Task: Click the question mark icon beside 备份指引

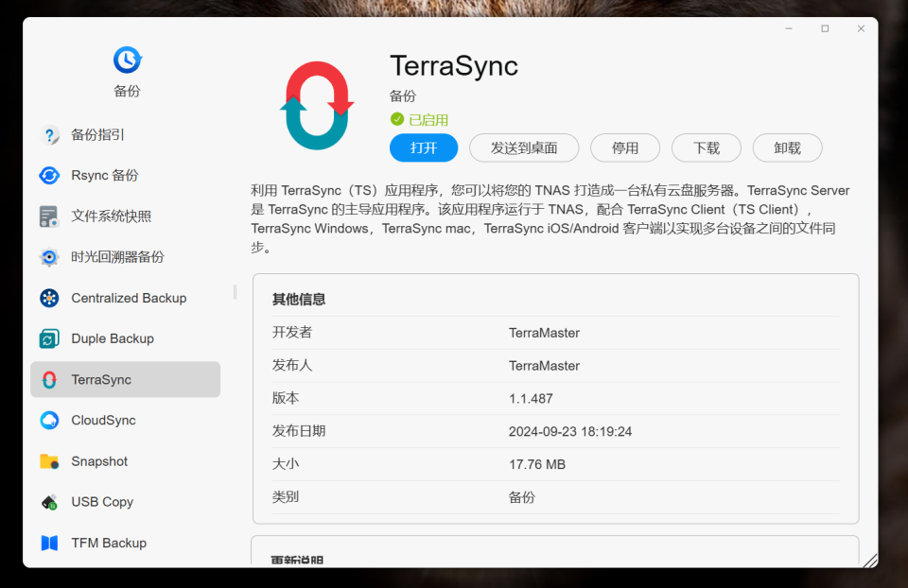Action: click(50, 135)
